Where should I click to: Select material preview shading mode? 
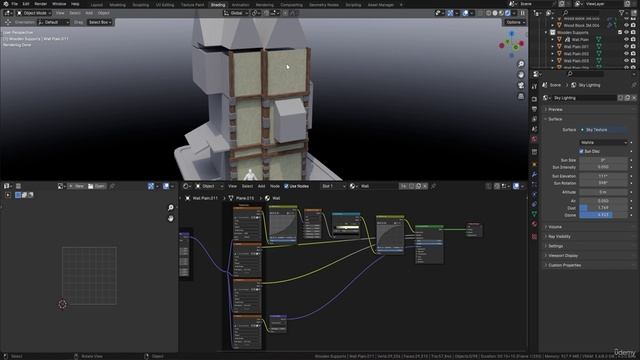(501, 13)
